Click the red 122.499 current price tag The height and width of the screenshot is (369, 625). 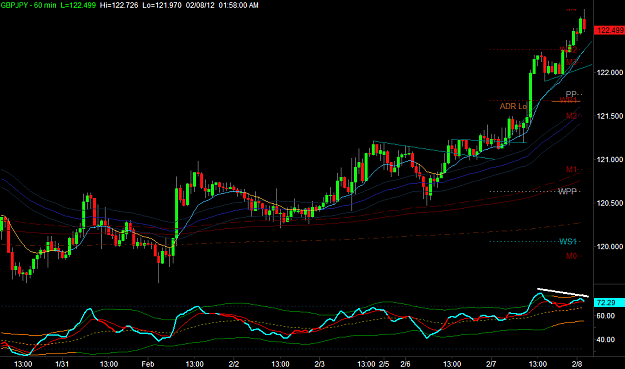[x=609, y=30]
